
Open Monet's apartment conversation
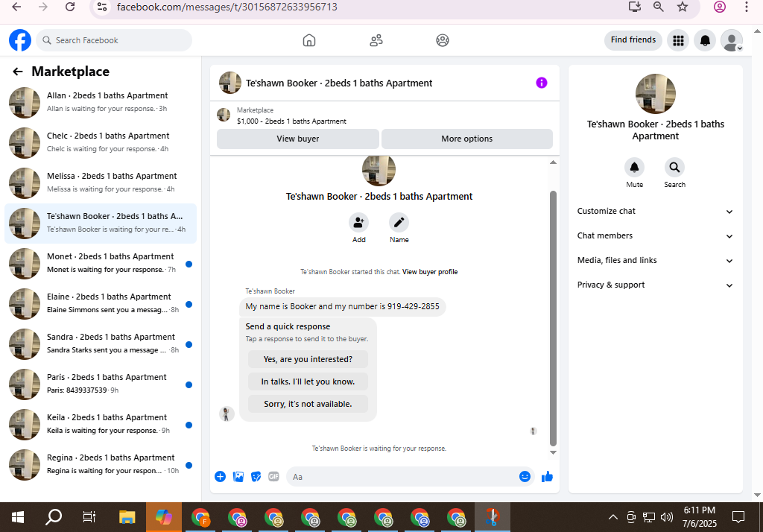[x=101, y=263]
